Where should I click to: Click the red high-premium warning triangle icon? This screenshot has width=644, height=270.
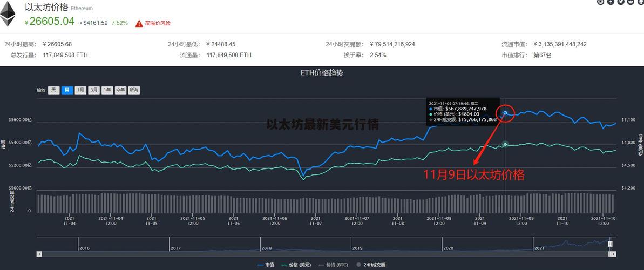[x=139, y=23]
